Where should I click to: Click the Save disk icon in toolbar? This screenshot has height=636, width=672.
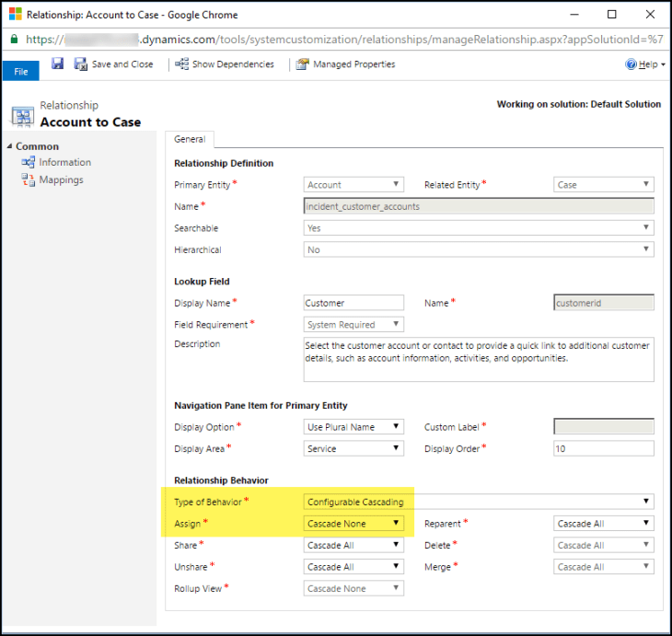tap(57, 64)
